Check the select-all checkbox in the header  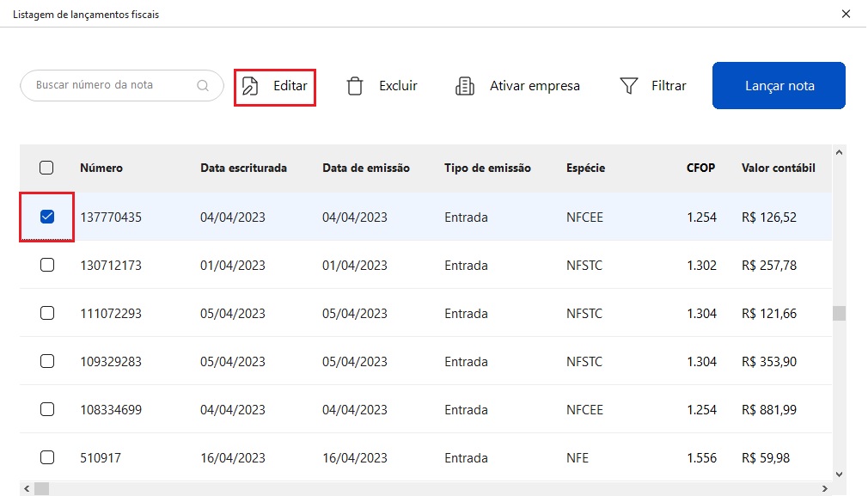click(x=46, y=168)
